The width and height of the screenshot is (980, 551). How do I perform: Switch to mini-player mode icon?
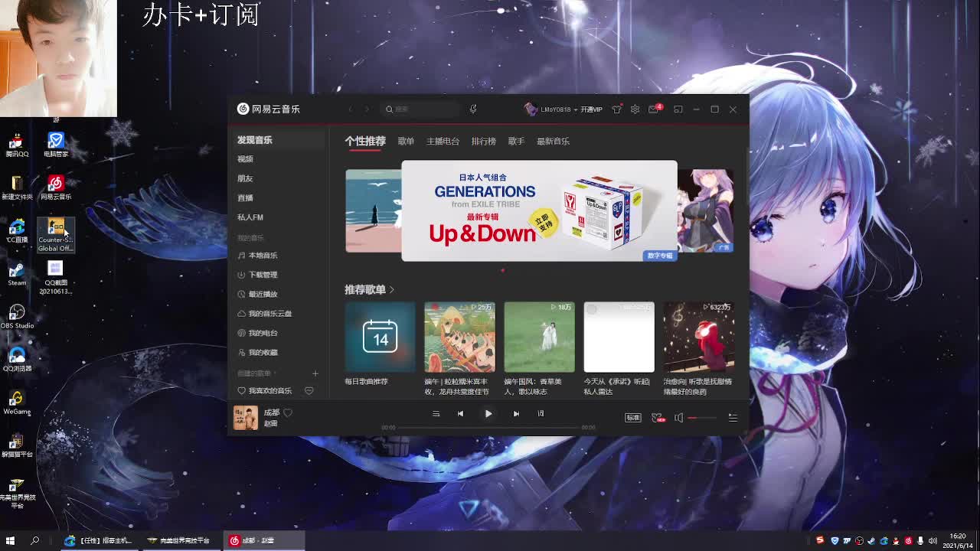(x=678, y=109)
